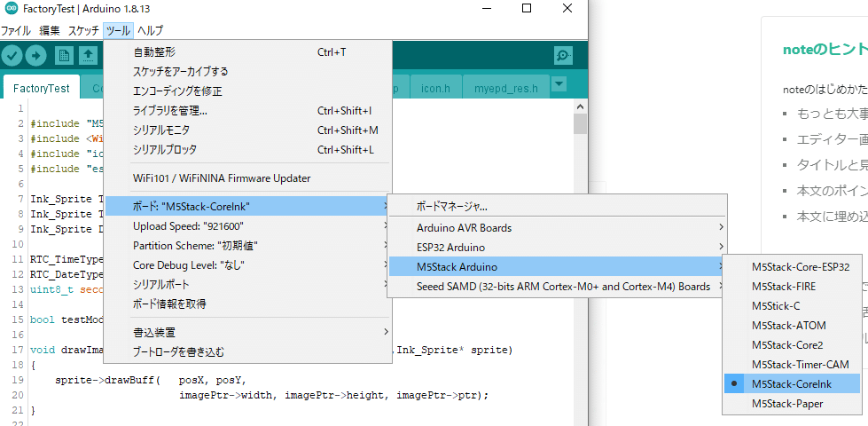Switch to the FactoryTest tab
The height and width of the screenshot is (426, 868).
click(x=42, y=88)
